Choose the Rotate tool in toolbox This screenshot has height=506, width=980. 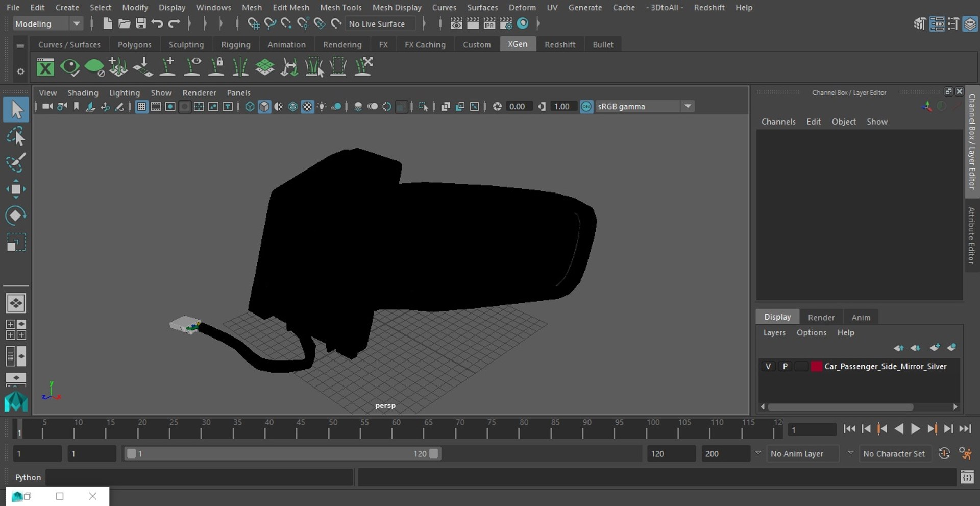16,215
